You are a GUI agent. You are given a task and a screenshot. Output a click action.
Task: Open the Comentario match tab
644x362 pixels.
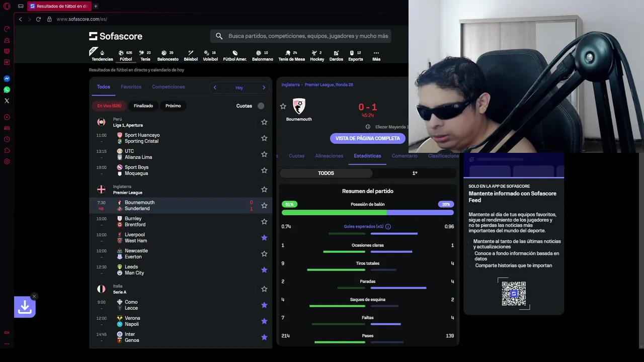[405, 156]
